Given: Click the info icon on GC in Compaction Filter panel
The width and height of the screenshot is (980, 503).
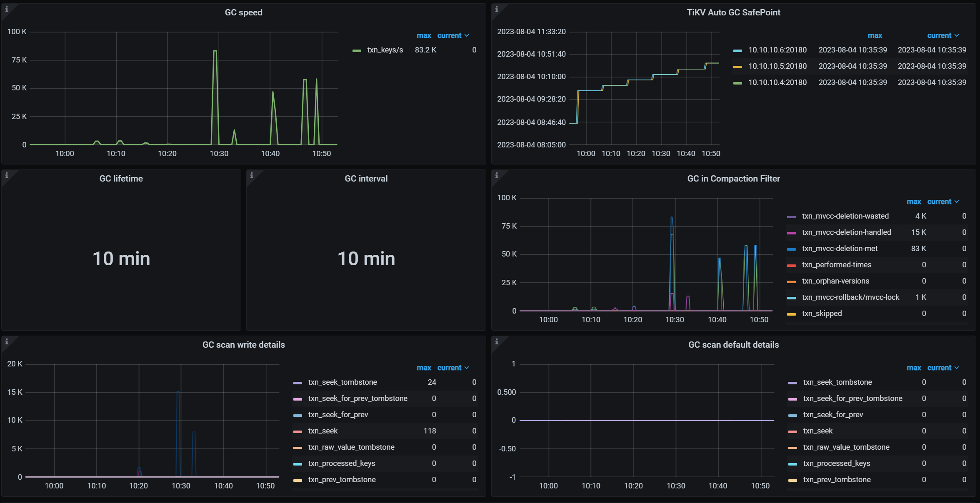Looking at the screenshot, I should click(x=496, y=175).
